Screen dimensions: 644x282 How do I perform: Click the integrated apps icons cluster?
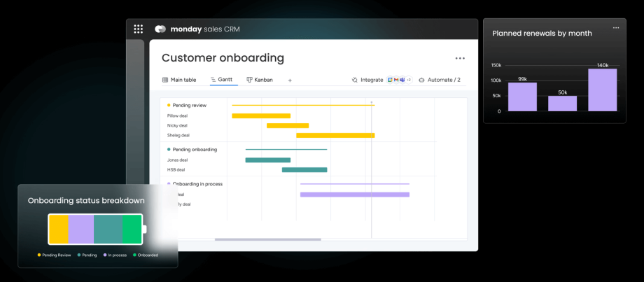399,80
